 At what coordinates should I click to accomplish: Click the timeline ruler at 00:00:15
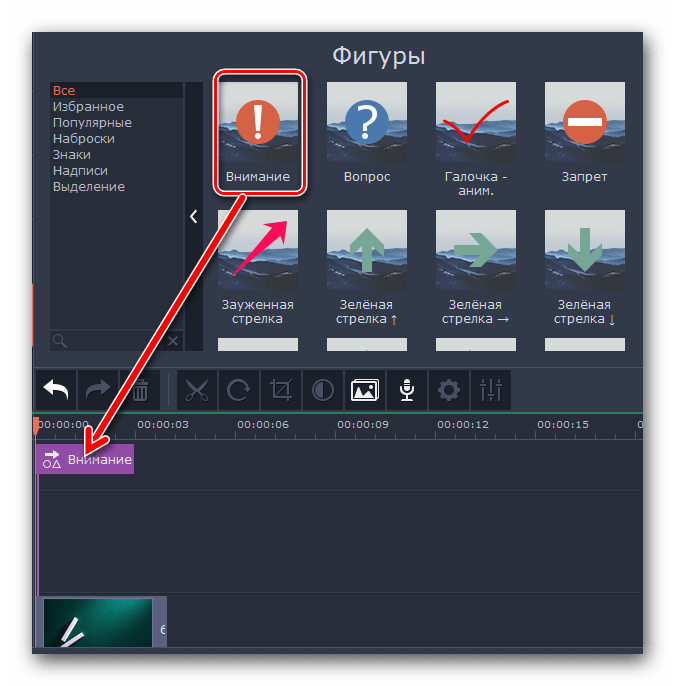coord(563,424)
